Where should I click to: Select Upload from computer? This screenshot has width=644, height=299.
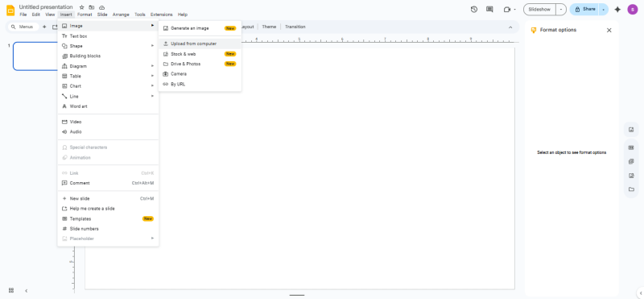click(x=200, y=44)
